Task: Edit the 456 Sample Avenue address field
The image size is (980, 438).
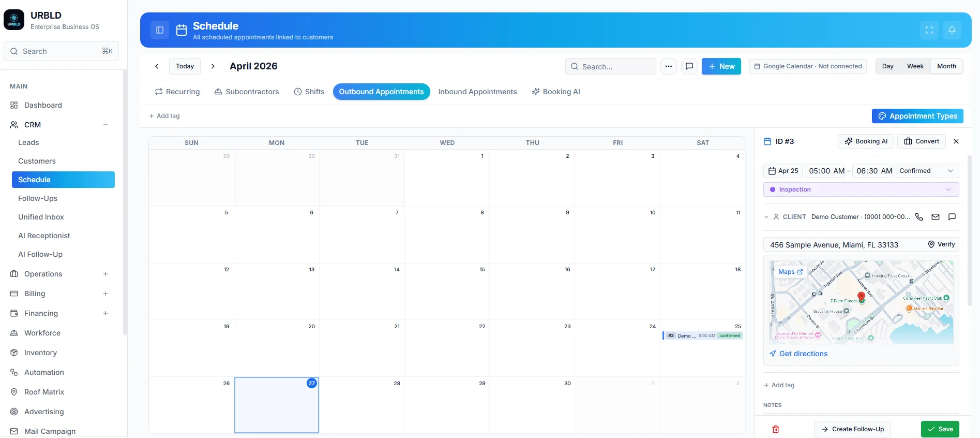Action: [x=843, y=245]
